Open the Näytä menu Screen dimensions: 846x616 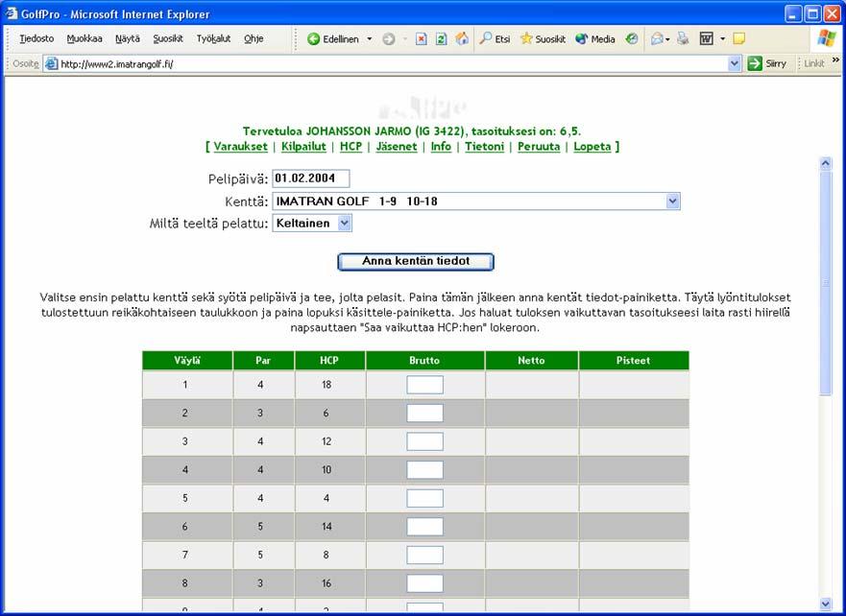coord(128,38)
